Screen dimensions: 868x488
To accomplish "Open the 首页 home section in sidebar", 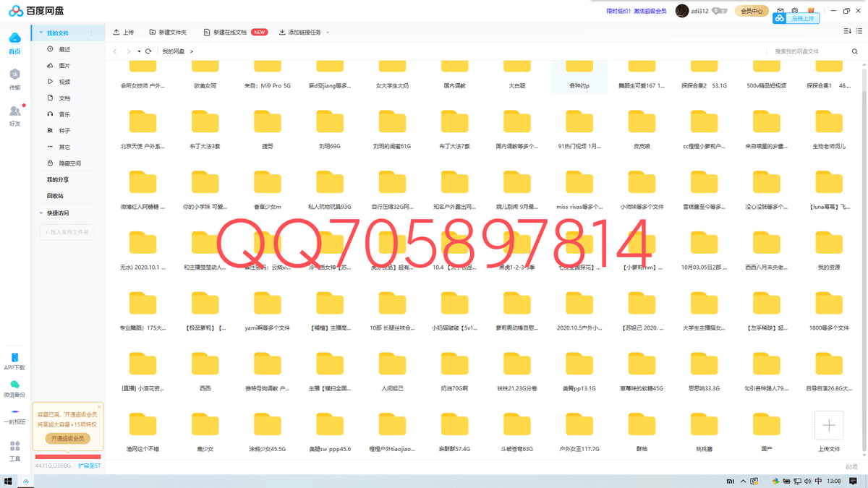I will coord(14,43).
